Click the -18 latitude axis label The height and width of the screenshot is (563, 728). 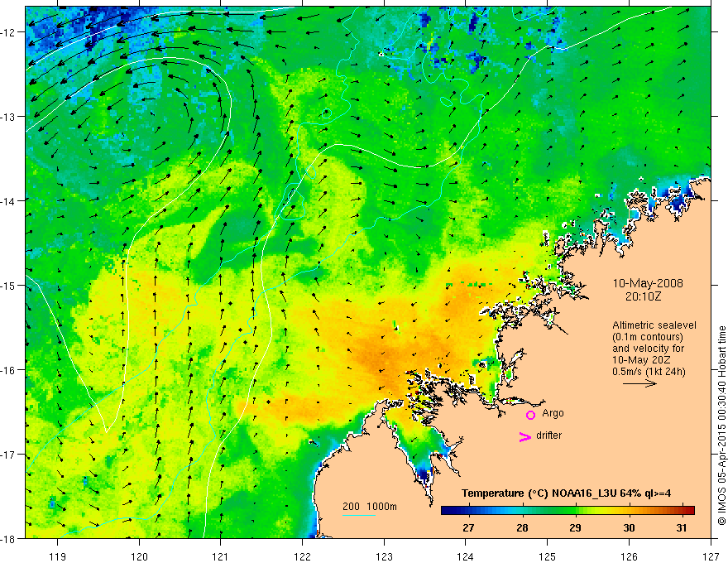coord(9,538)
